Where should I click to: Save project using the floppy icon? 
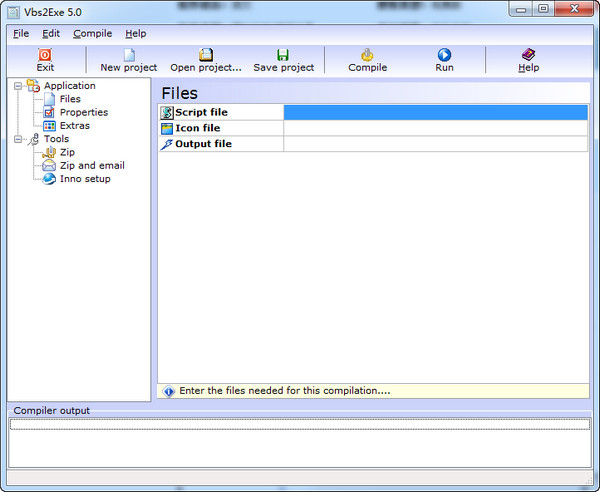click(x=283, y=55)
